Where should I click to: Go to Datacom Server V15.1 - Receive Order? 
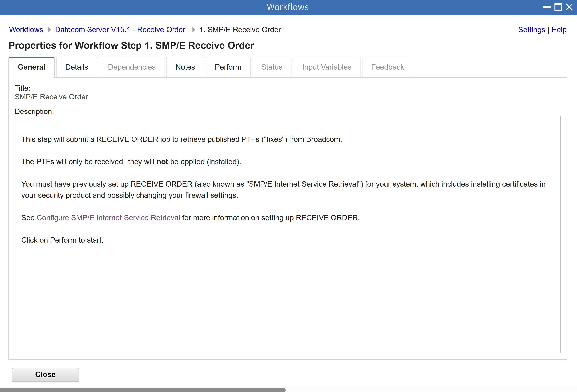pos(120,30)
